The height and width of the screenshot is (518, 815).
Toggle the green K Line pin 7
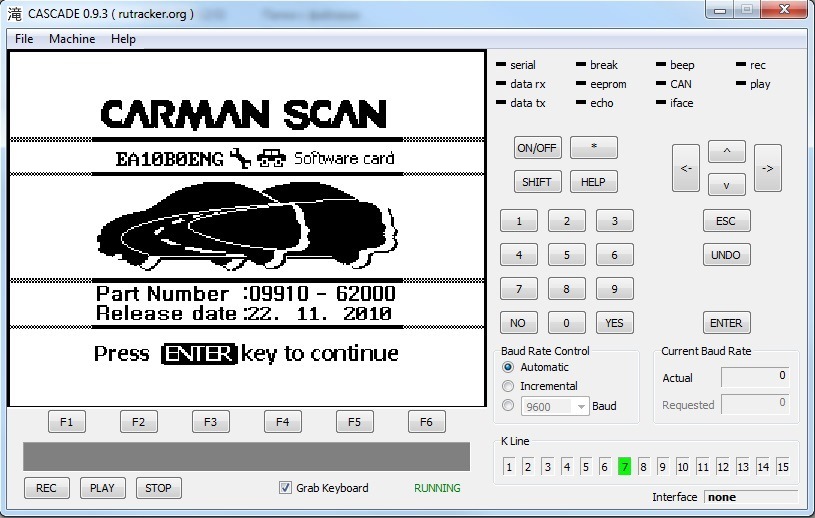pos(624,467)
